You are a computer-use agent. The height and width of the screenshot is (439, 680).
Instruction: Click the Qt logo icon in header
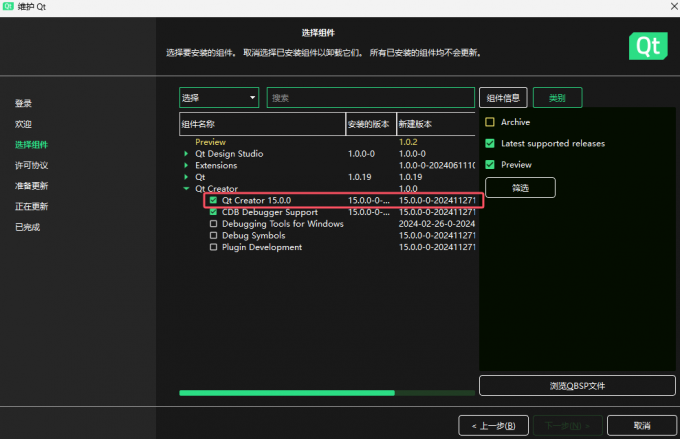pyautogui.click(x=648, y=46)
